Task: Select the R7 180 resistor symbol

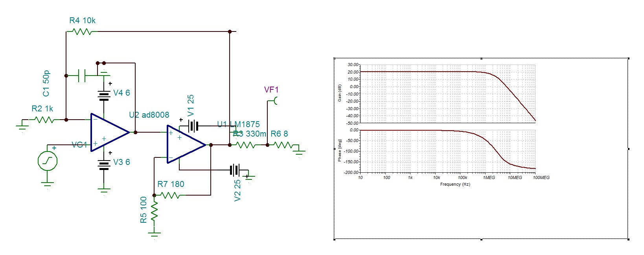Action: click(170, 195)
